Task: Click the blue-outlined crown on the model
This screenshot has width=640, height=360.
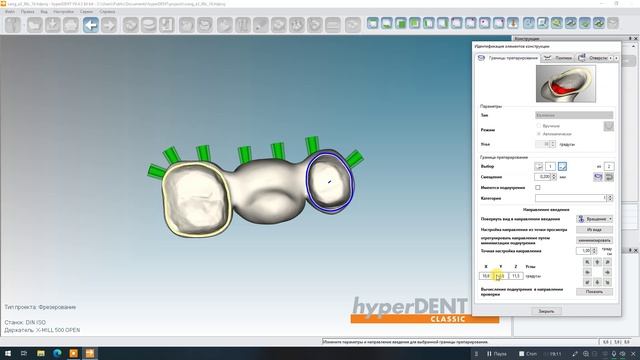Action: click(x=330, y=182)
